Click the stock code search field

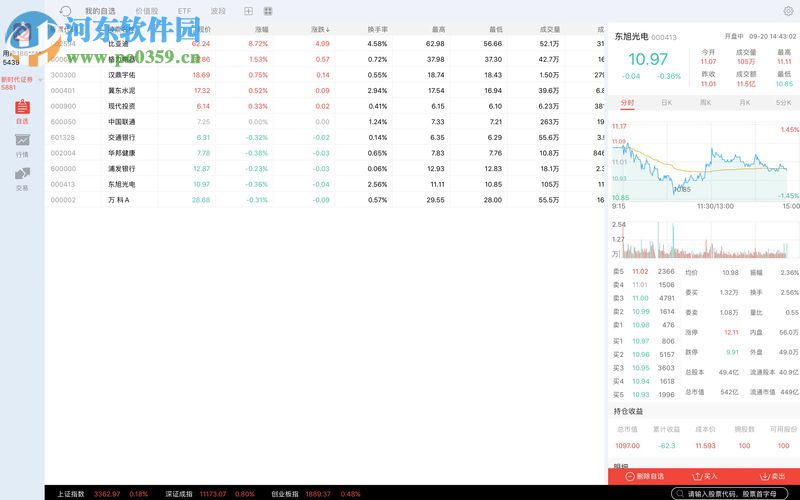coord(730,493)
